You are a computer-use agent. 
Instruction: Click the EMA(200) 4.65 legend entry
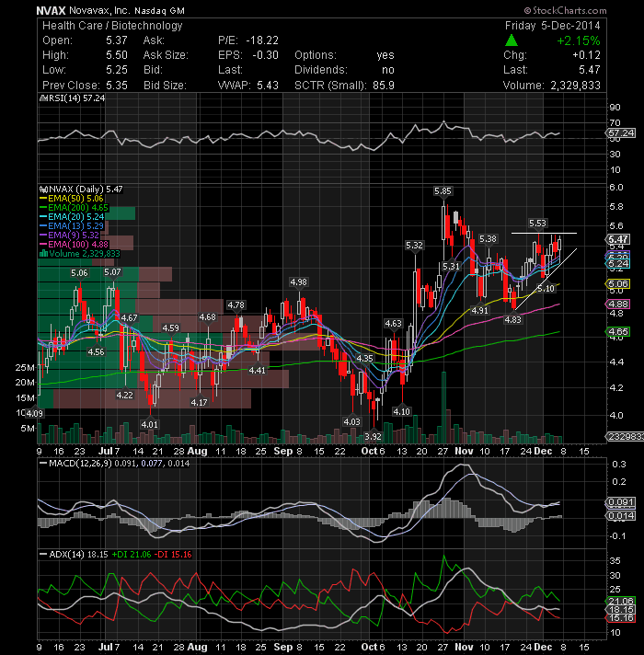pyautogui.click(x=74, y=207)
